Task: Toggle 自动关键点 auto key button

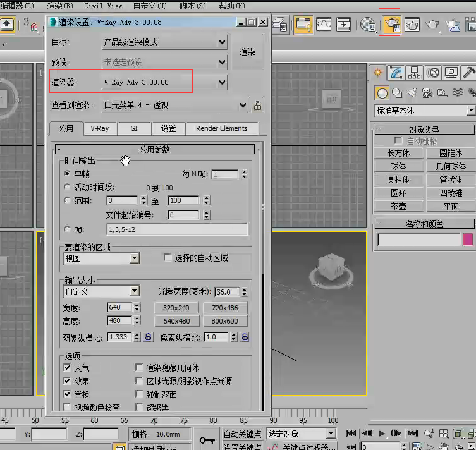Action: [242, 434]
